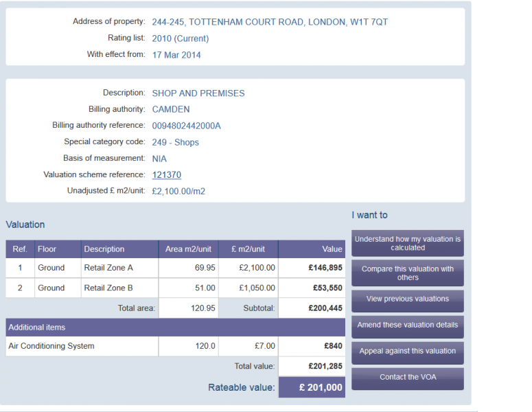Click the Rateable value £ 201,000 box
Image resolution: width=532 pixels, height=412 pixels.
click(x=312, y=387)
